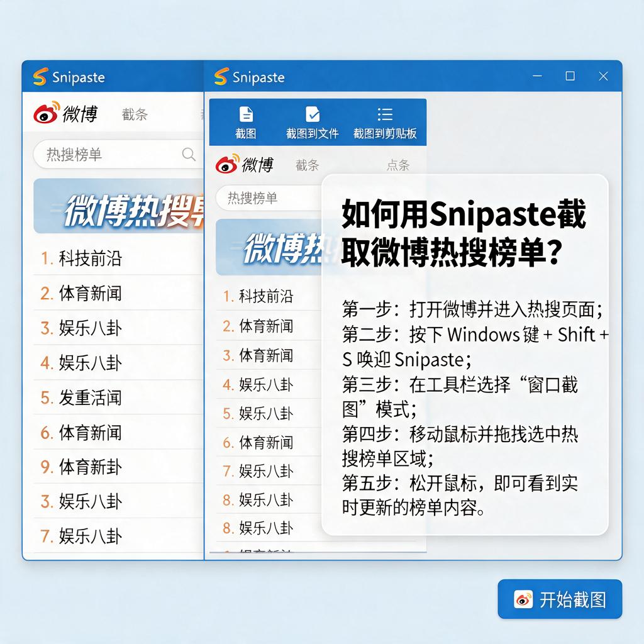Minimize the right Snipaste window

click(x=537, y=76)
